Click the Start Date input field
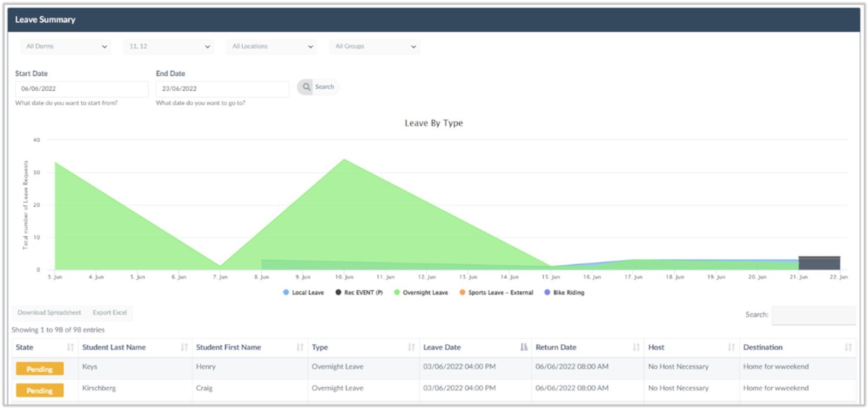868x409 pixels. tap(82, 89)
